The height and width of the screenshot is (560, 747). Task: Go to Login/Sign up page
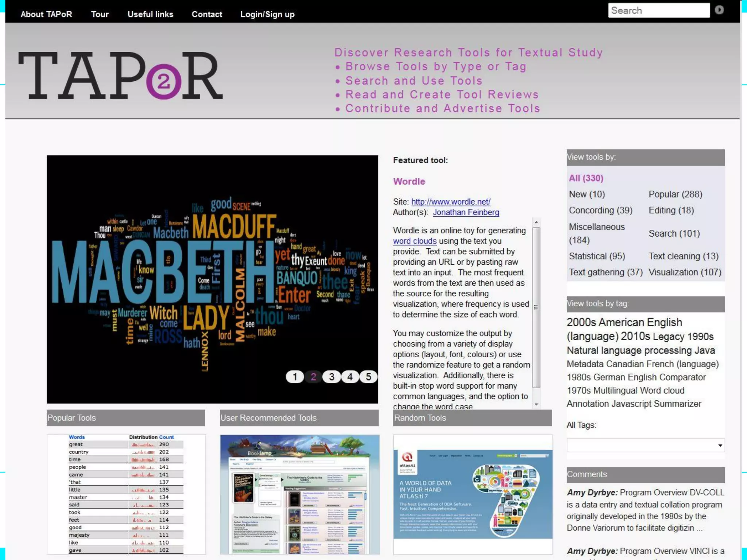pyautogui.click(x=267, y=14)
